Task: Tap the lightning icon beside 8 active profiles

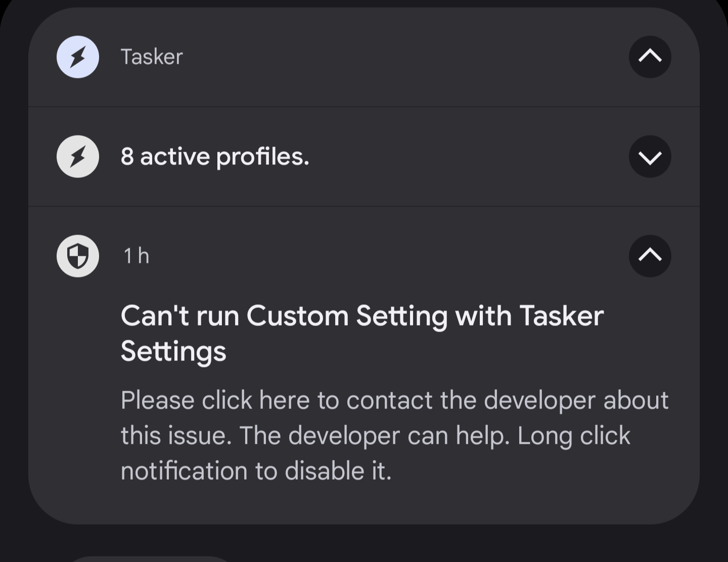Action: [x=77, y=156]
